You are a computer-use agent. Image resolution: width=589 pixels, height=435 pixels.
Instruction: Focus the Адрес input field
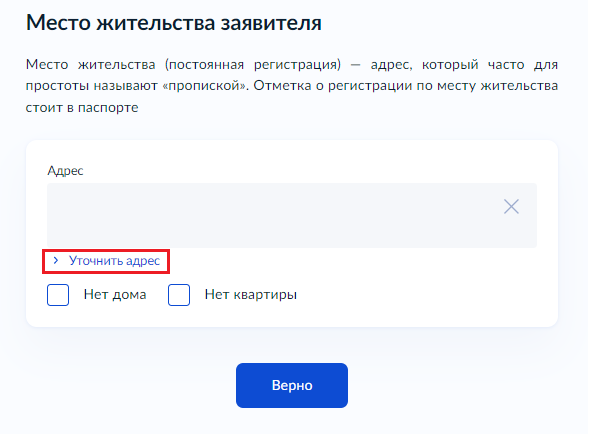[292, 215]
